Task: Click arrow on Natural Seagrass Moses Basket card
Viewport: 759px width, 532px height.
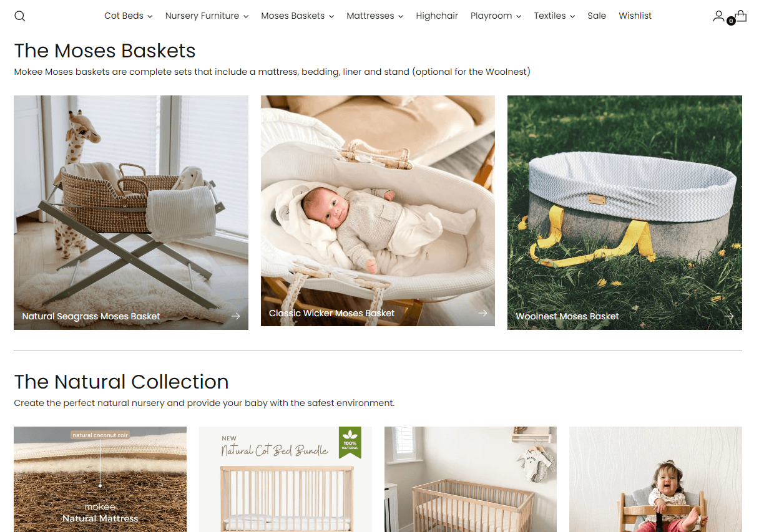Action: tap(236, 316)
